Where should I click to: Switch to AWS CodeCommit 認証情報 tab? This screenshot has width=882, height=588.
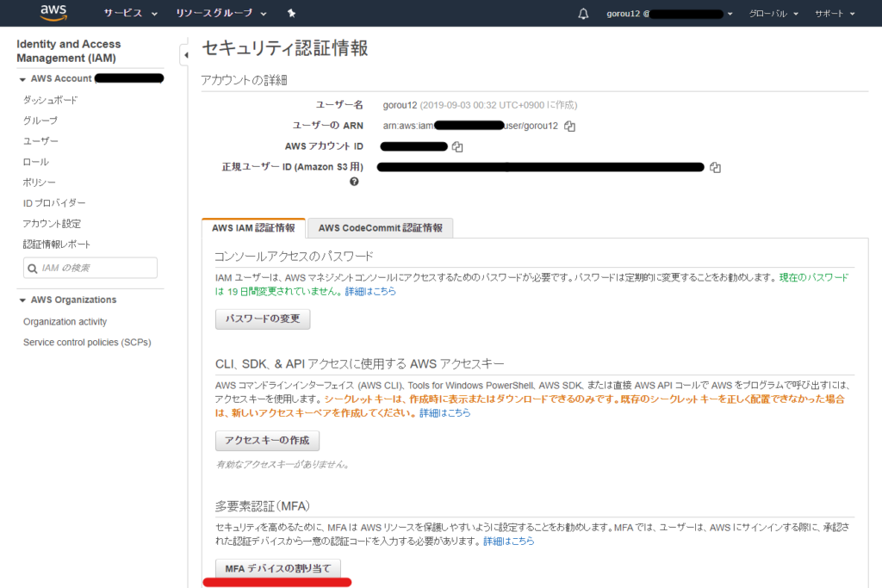coord(380,227)
